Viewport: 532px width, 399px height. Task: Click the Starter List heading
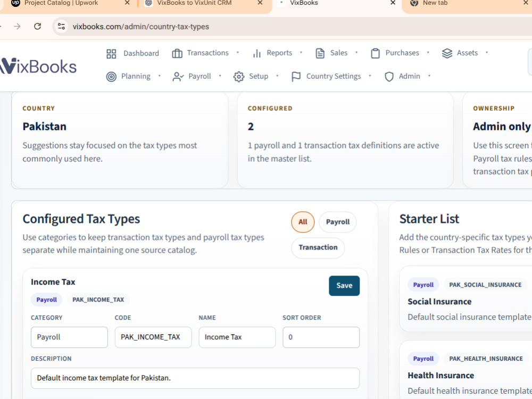[429, 219]
